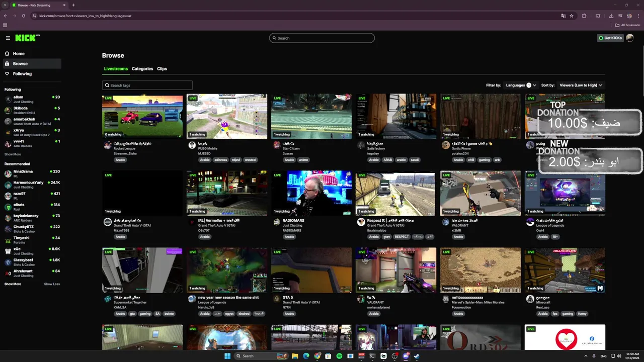The width and height of the screenshot is (644, 362).
Task: Open the Satisfactory category link
Action: click(x=376, y=149)
